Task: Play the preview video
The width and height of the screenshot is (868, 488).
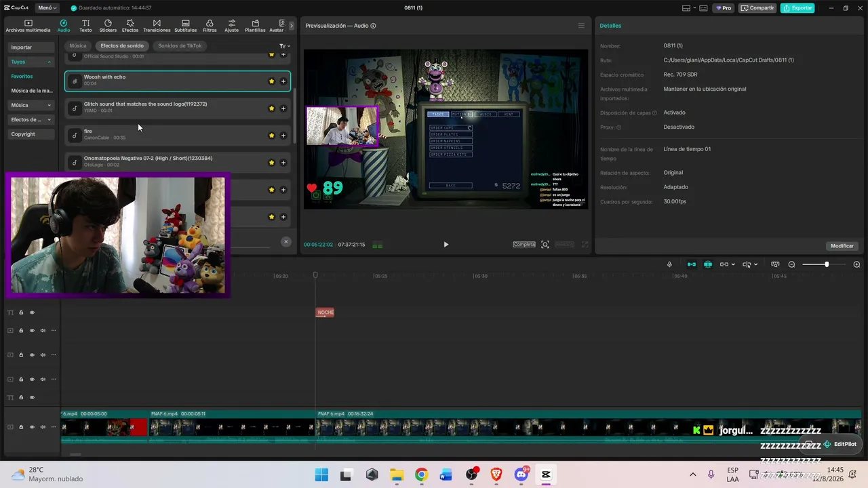Action: (446, 245)
